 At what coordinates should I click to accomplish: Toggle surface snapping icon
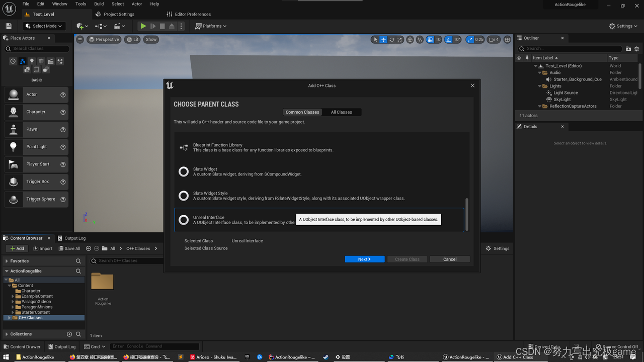point(420,39)
